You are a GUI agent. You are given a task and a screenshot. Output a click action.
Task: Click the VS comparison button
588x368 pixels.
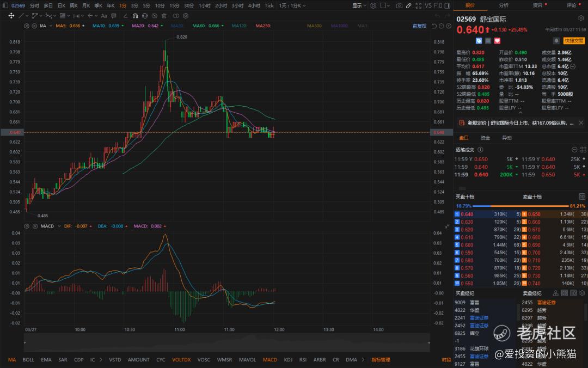[428, 5]
